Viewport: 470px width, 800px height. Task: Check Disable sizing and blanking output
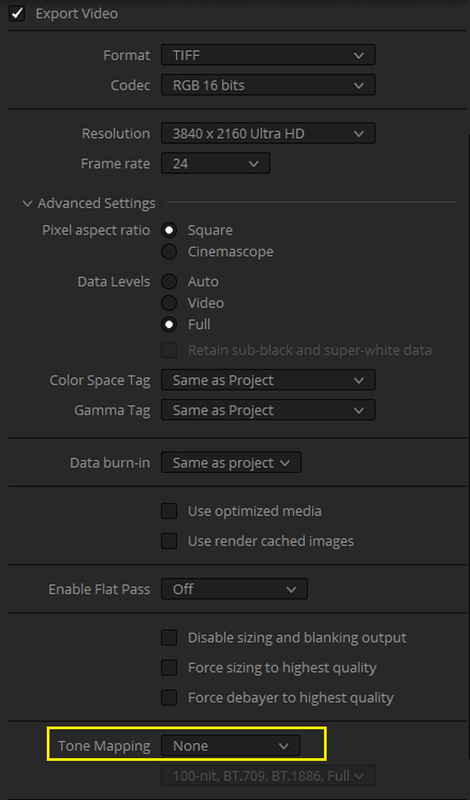pyautogui.click(x=169, y=638)
